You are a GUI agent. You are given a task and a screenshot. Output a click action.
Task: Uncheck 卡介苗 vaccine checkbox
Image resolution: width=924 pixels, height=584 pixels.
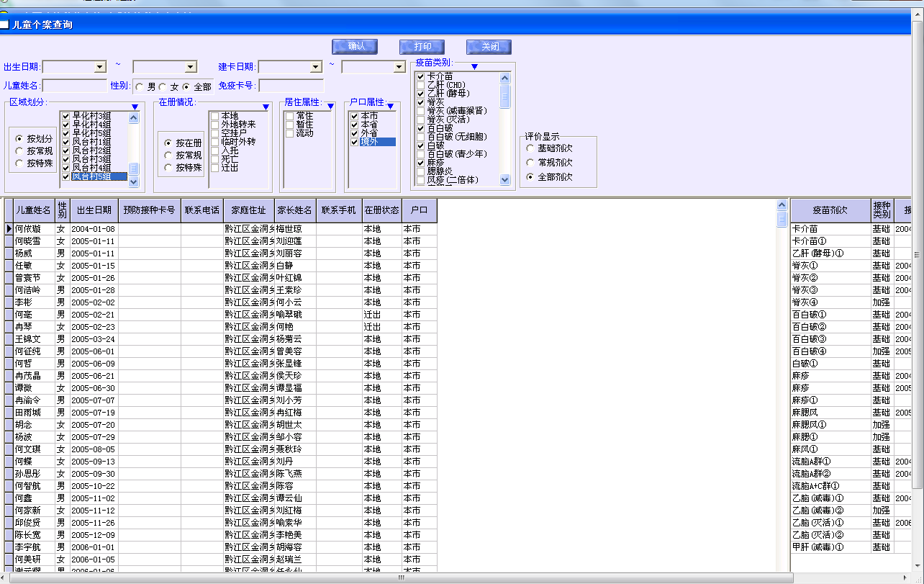(421, 76)
